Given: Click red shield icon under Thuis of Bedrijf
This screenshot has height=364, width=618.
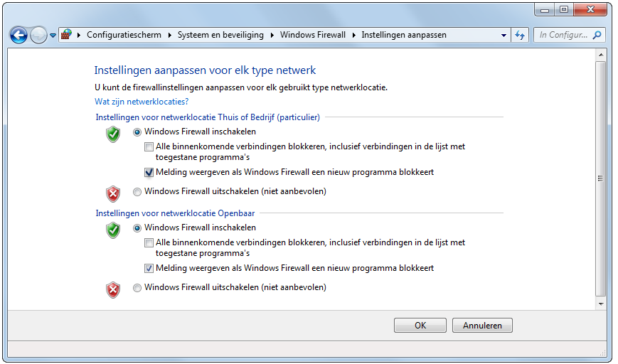Looking at the screenshot, I should click(113, 193).
